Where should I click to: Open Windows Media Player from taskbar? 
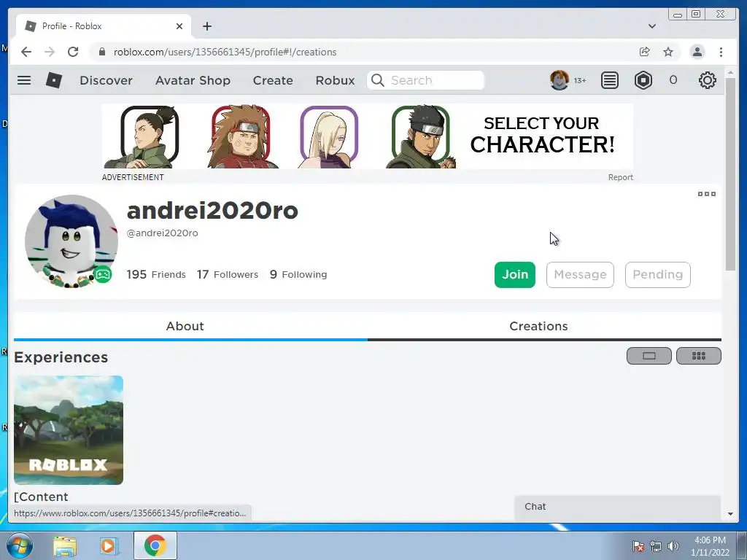[109, 545]
